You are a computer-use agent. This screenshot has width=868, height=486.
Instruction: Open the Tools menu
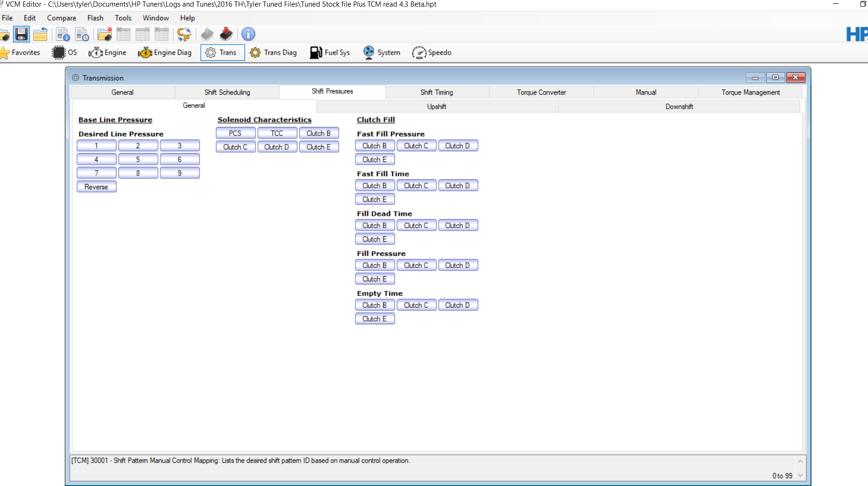tap(123, 18)
